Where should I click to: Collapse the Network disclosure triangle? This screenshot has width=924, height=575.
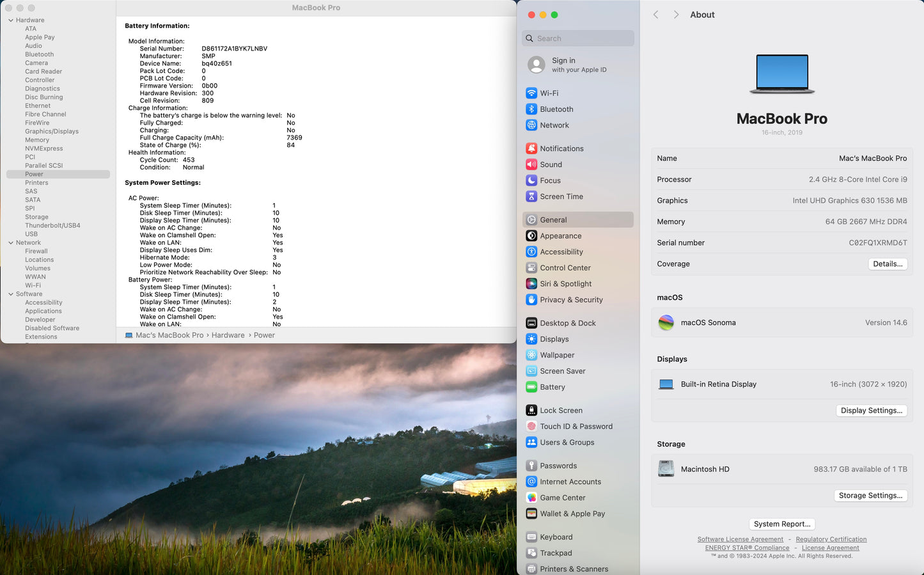(11, 243)
